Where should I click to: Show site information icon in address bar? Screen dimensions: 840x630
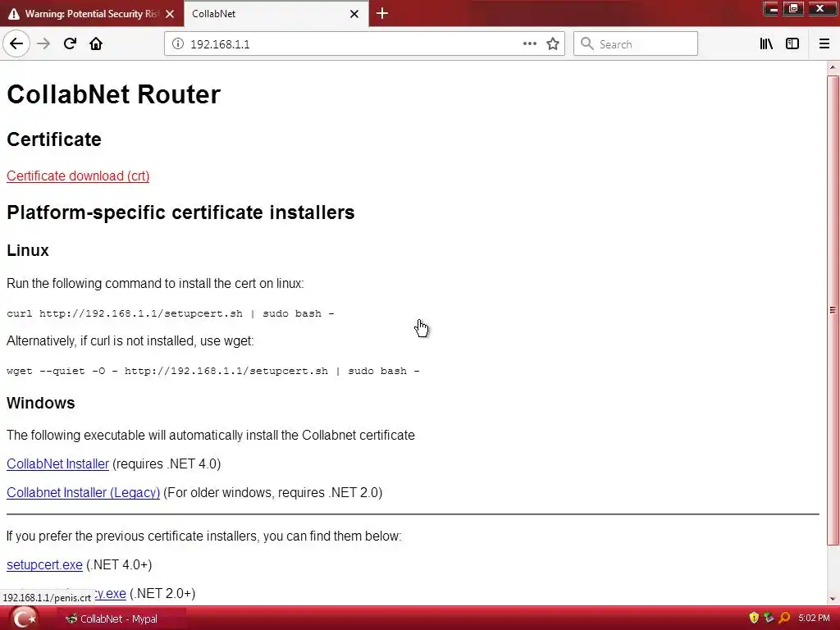click(178, 44)
